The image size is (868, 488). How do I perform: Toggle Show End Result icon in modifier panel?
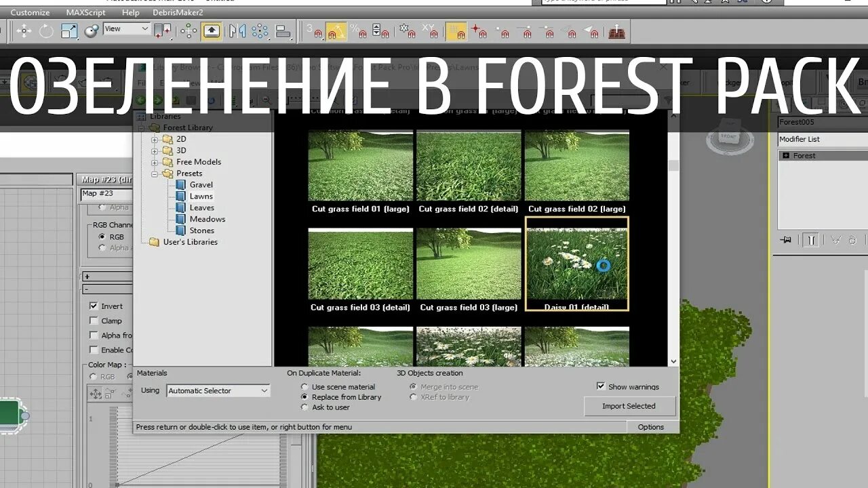tap(811, 240)
